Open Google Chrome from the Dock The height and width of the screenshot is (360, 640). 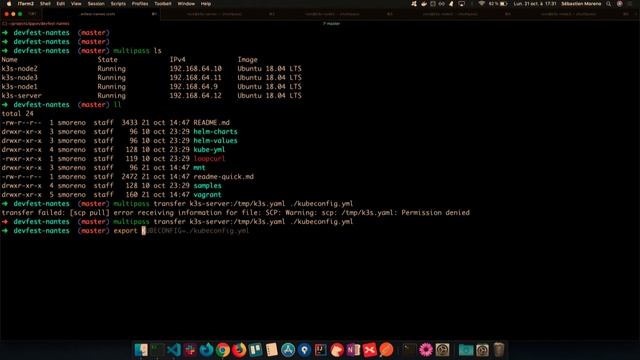[222, 350]
